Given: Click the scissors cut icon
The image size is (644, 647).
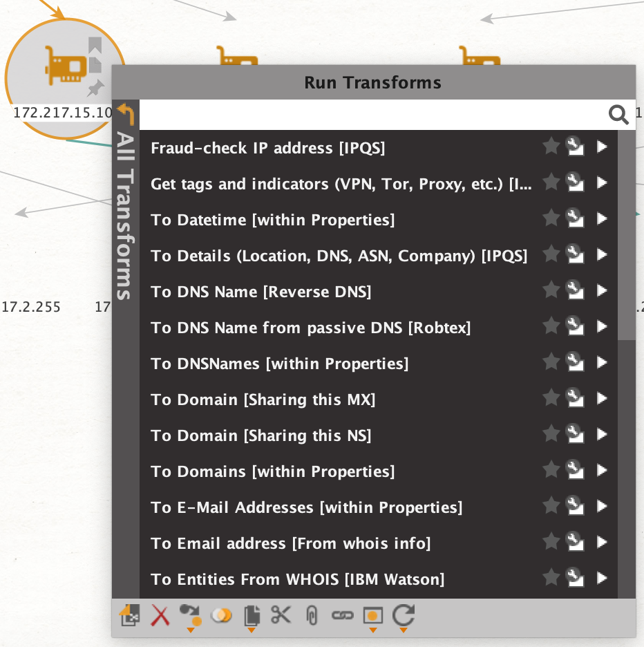Looking at the screenshot, I should (281, 615).
